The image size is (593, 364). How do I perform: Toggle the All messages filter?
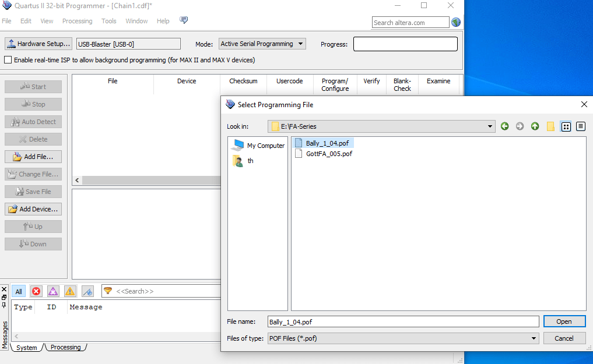coord(19,291)
